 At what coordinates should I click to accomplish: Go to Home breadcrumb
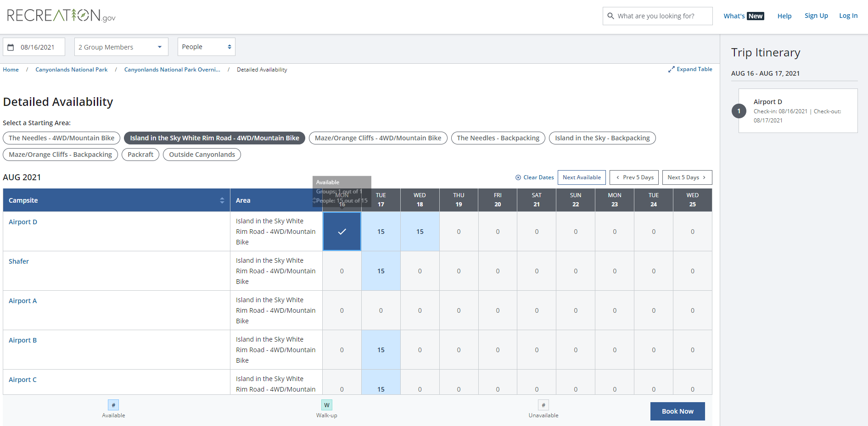(11, 70)
